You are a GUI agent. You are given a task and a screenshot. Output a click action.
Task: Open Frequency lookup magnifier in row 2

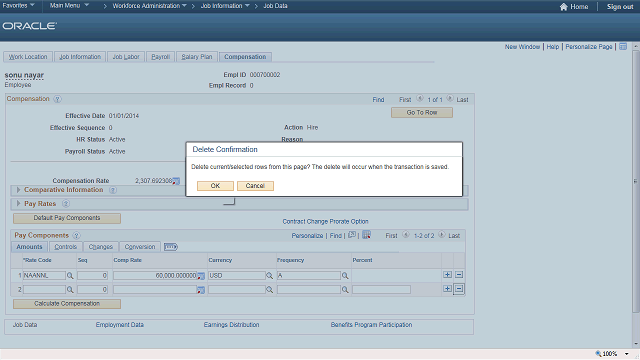pyautogui.click(x=345, y=290)
